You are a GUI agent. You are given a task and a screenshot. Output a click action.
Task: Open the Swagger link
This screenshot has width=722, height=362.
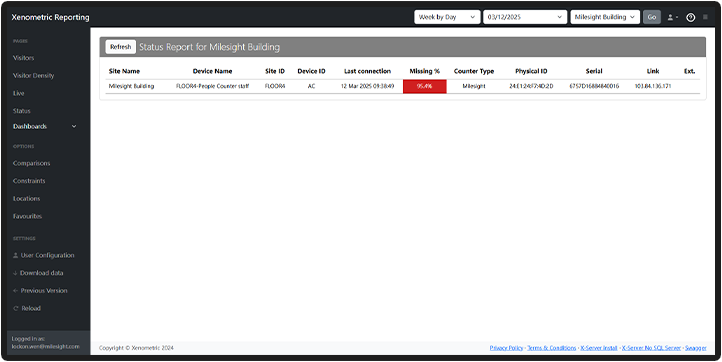pyautogui.click(x=695, y=348)
